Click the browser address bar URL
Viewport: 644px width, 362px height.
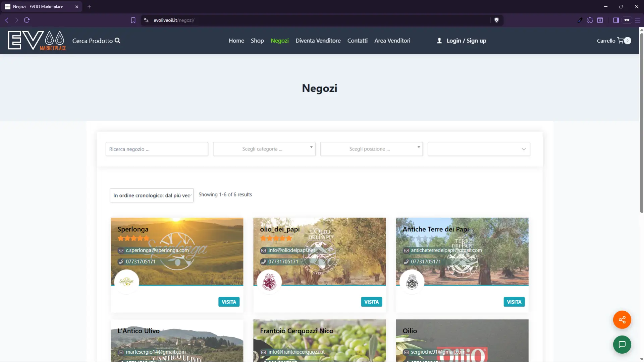click(174, 20)
